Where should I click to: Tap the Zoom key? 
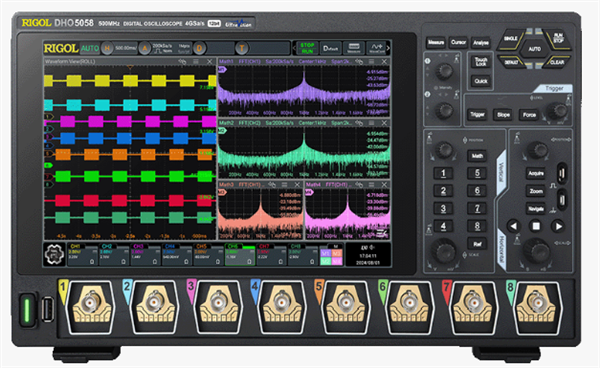536,191
